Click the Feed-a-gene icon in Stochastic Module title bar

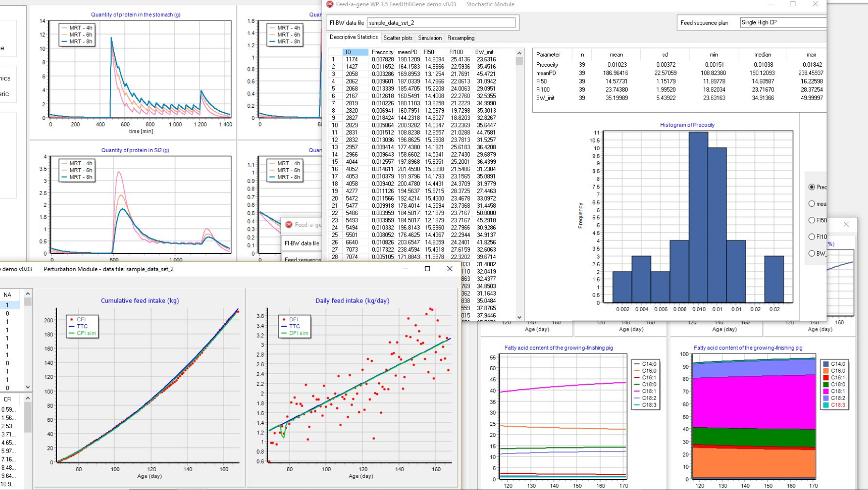(330, 4)
